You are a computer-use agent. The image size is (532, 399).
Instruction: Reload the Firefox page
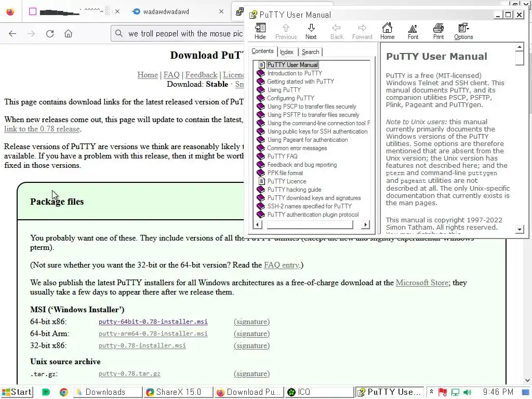(50, 34)
